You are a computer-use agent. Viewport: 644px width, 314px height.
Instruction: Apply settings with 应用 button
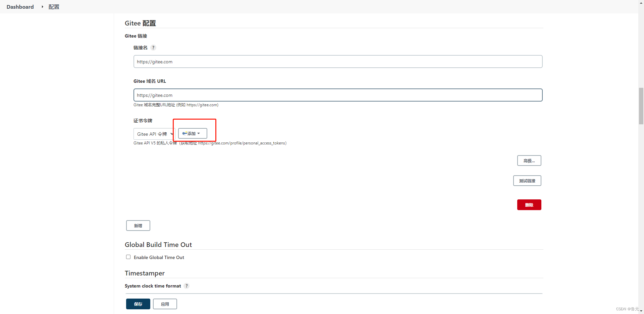pos(165,304)
